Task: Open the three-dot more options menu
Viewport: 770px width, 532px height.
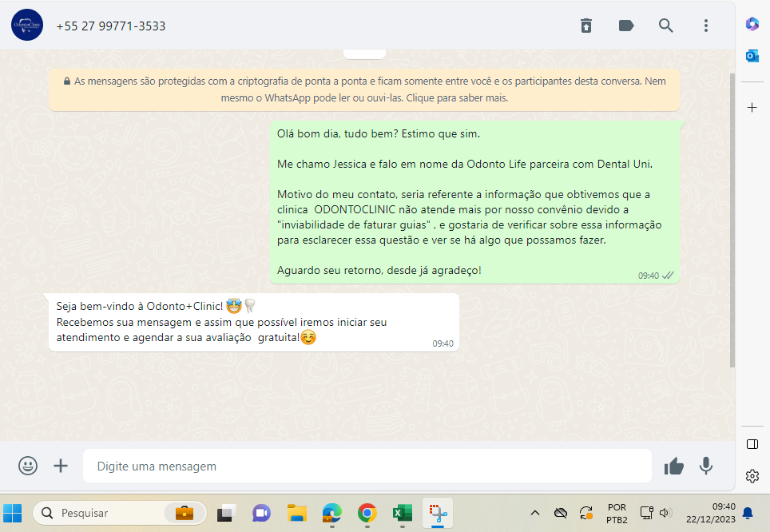Action: tap(705, 26)
